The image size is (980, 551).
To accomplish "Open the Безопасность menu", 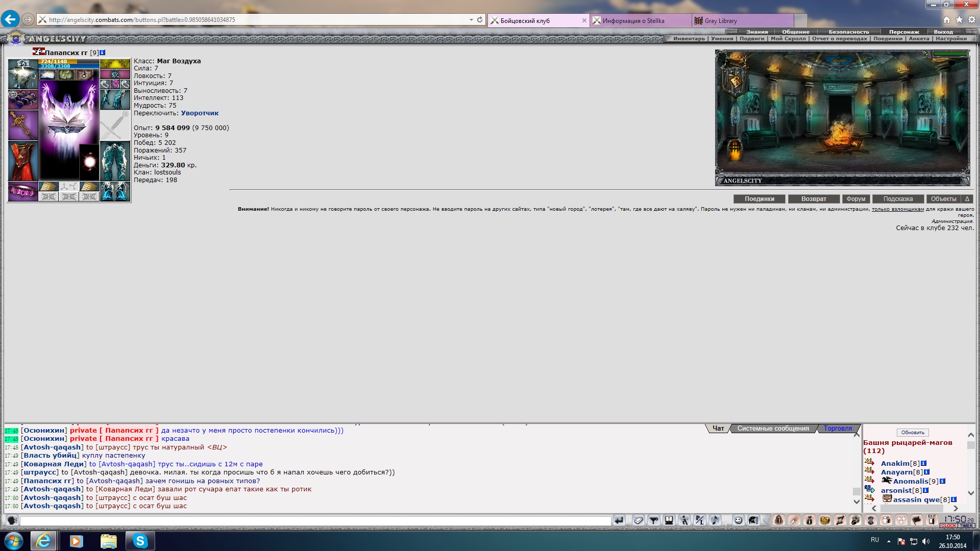I will (x=849, y=32).
